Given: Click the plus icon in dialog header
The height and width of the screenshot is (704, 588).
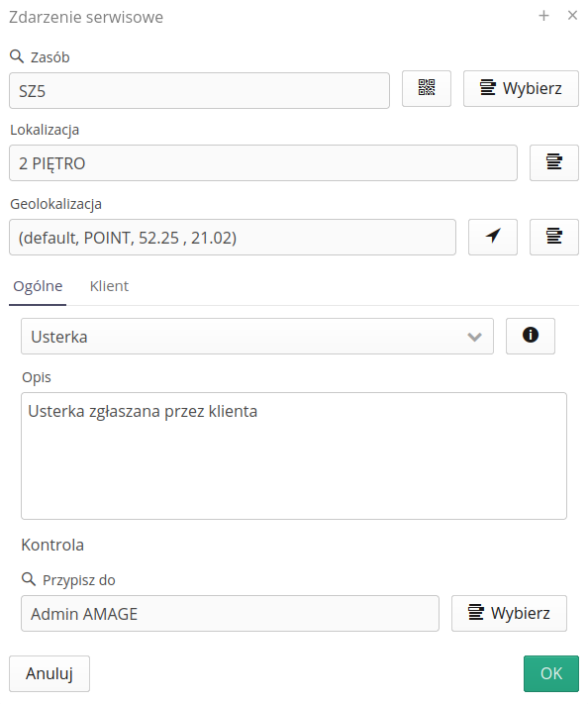Looking at the screenshot, I should (x=543, y=16).
